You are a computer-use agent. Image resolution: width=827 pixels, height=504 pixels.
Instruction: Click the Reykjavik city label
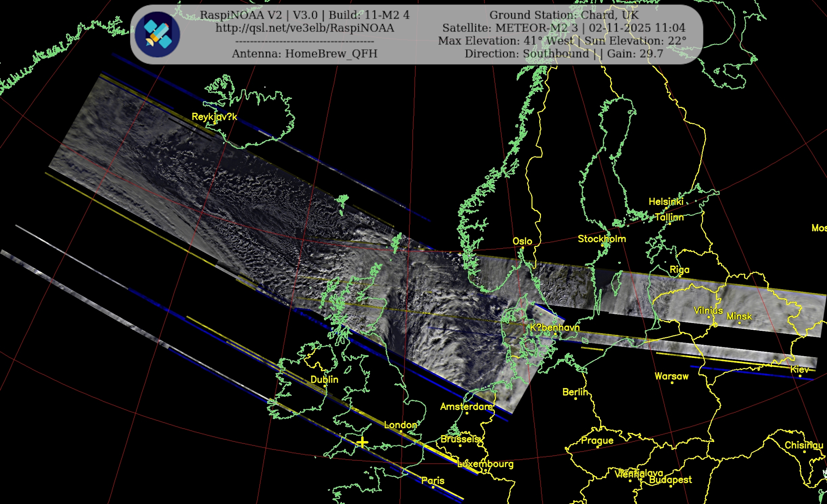[214, 117]
